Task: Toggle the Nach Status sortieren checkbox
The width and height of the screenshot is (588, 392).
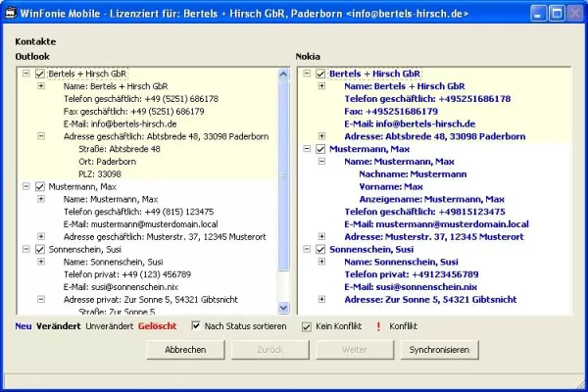Action: tap(196, 325)
